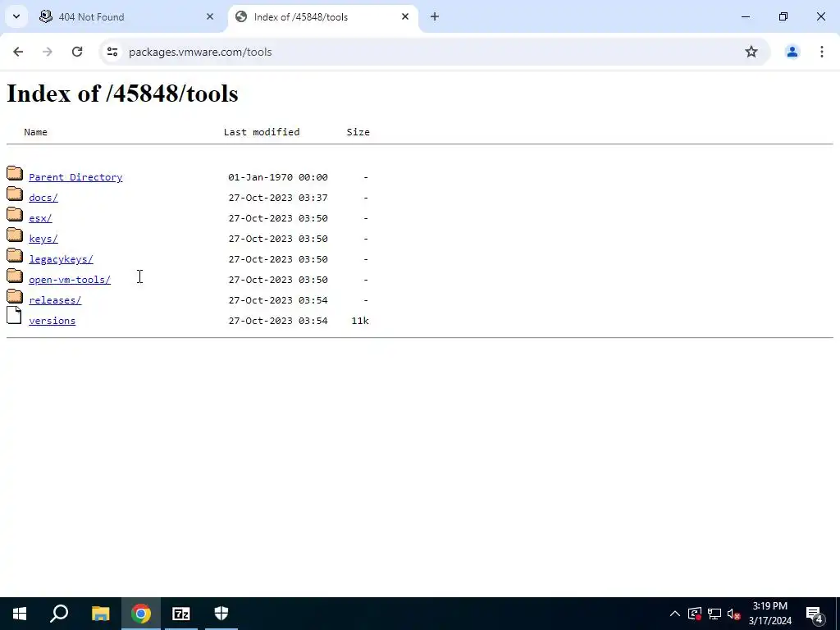Open the esx/ folder link
The image size is (840, 630).
click(x=40, y=218)
